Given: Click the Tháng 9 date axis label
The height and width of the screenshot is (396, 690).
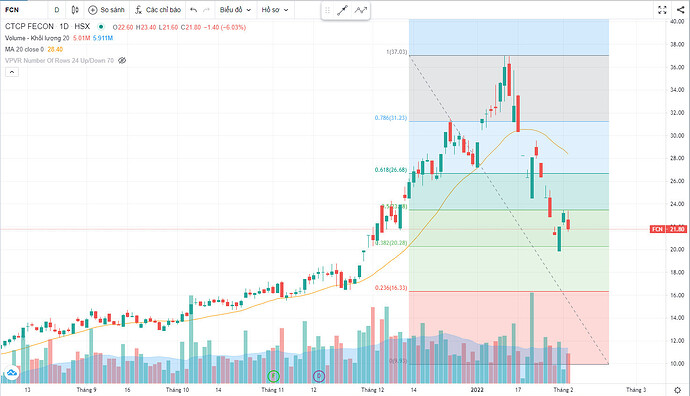Looking at the screenshot, I should tap(86, 390).
